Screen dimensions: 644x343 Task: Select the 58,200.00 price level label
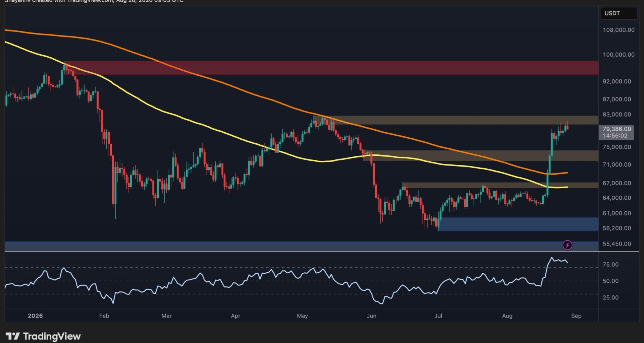click(x=617, y=228)
